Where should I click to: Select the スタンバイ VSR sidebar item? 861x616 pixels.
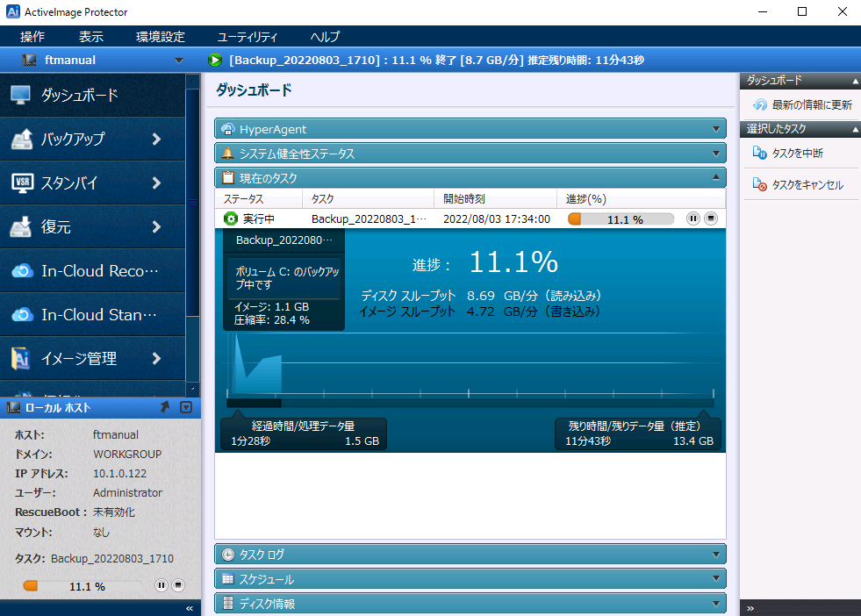tap(92, 183)
